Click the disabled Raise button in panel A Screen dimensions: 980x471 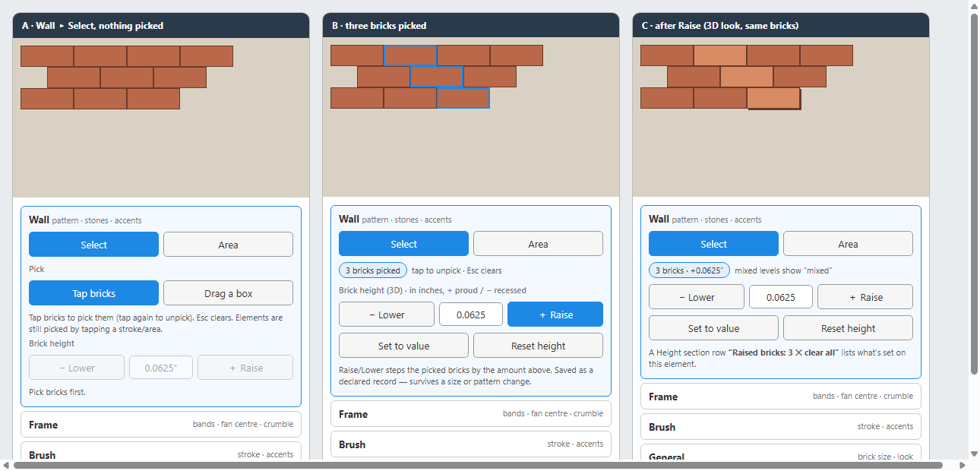point(245,368)
